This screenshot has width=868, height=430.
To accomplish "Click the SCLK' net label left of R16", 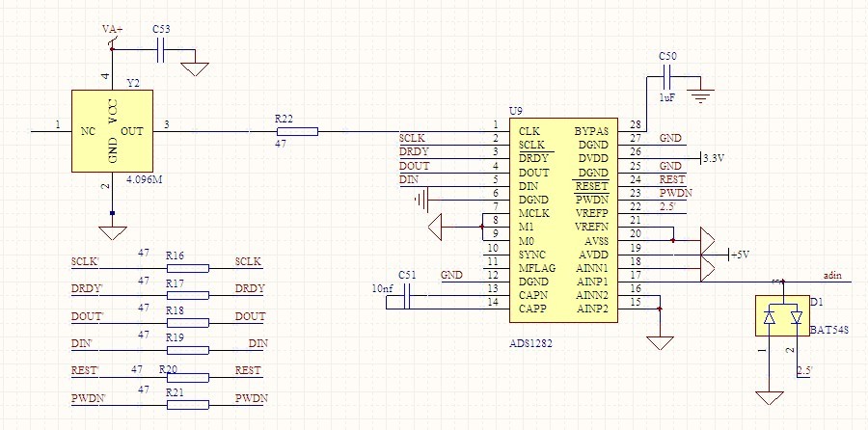I will (x=85, y=261).
